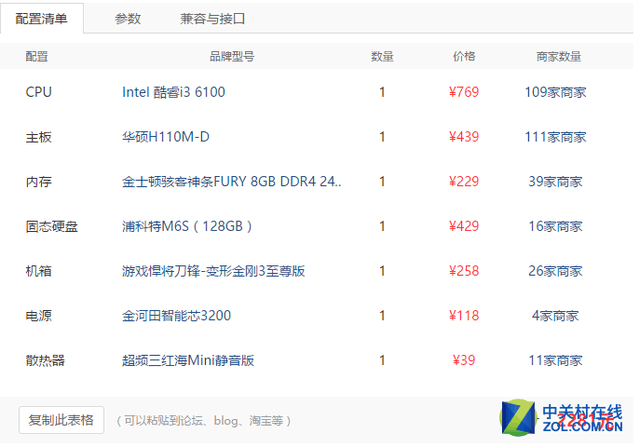Open the 浦科特M6S（128GB）link
This screenshot has width=640, height=447.
click(187, 226)
